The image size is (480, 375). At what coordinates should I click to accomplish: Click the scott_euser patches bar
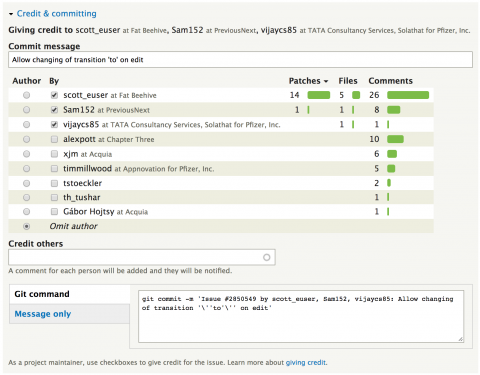point(319,95)
